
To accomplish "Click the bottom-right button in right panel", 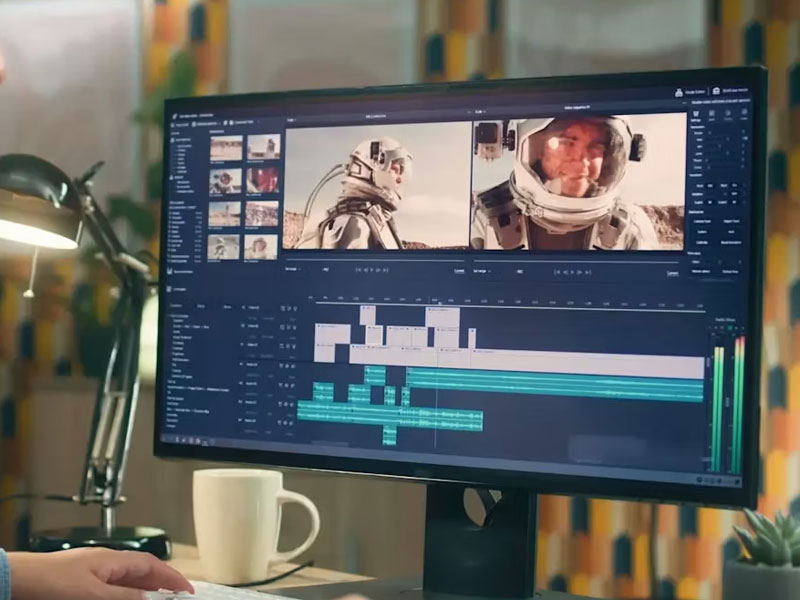I will (x=730, y=271).
